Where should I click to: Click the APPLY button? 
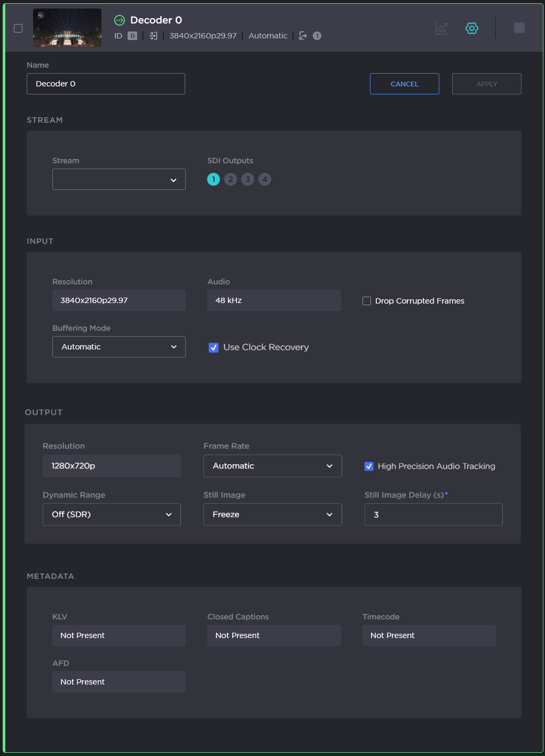point(486,84)
